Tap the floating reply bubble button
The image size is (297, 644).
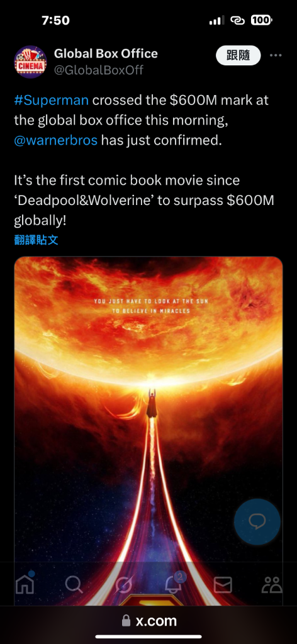pos(257,522)
